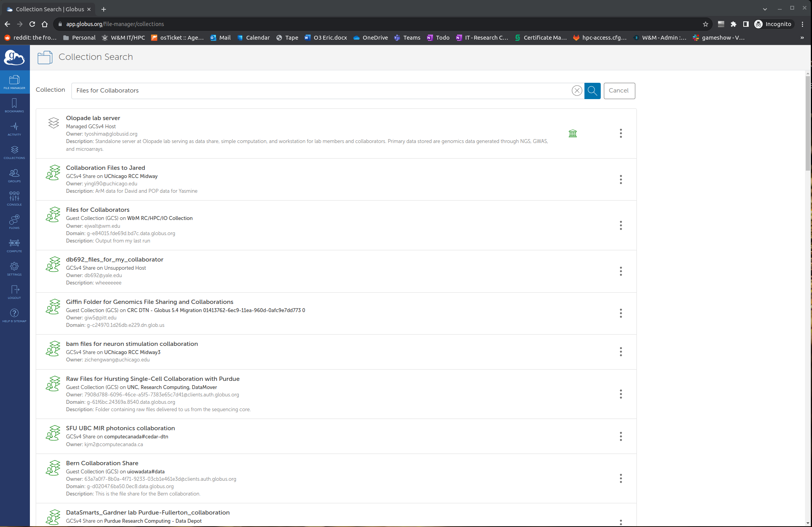Click the page vertical scrollbar
812x527 pixels.
point(808,123)
